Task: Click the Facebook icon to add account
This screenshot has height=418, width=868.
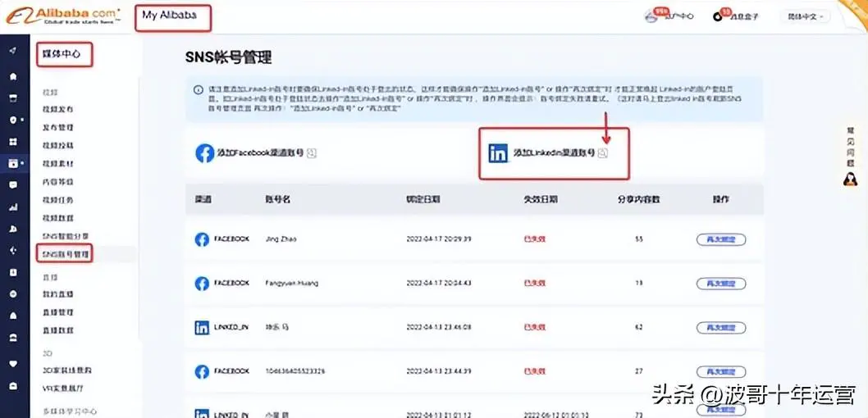Action: pos(204,153)
